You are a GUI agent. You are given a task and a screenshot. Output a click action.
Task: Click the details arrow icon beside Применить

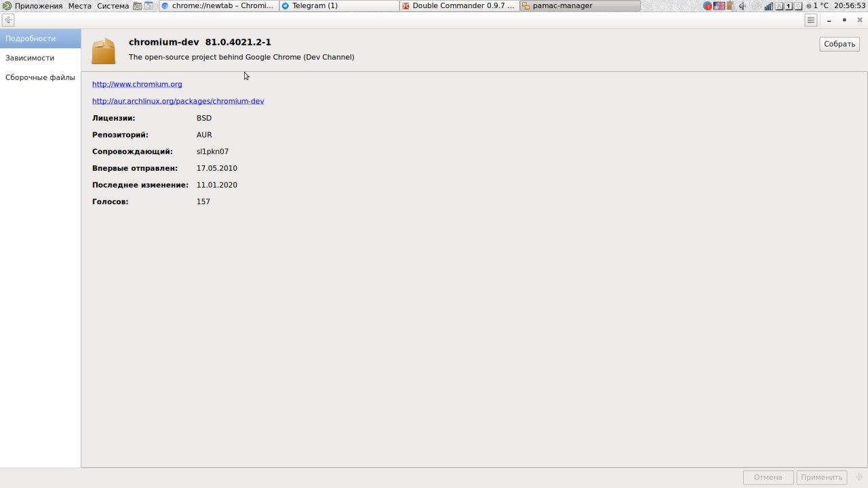coord(859,476)
